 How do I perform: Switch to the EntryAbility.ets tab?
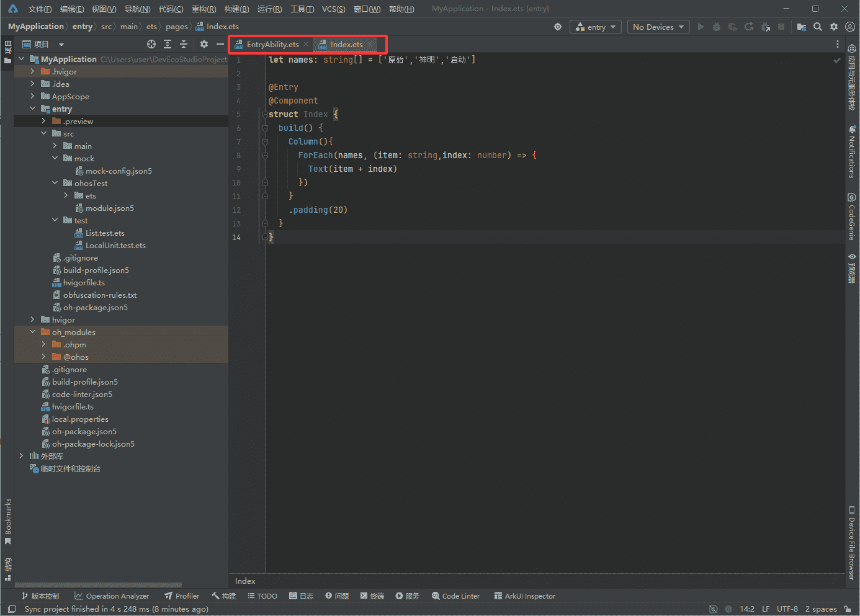[x=272, y=45]
